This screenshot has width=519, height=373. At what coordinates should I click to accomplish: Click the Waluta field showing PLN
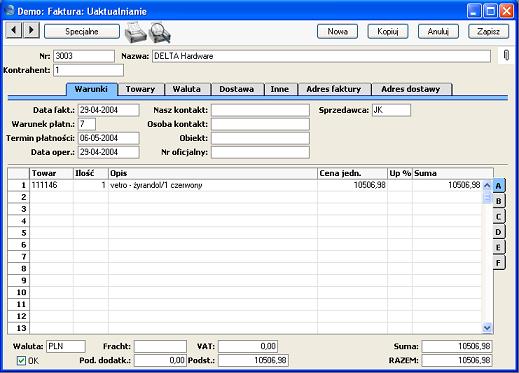66,346
